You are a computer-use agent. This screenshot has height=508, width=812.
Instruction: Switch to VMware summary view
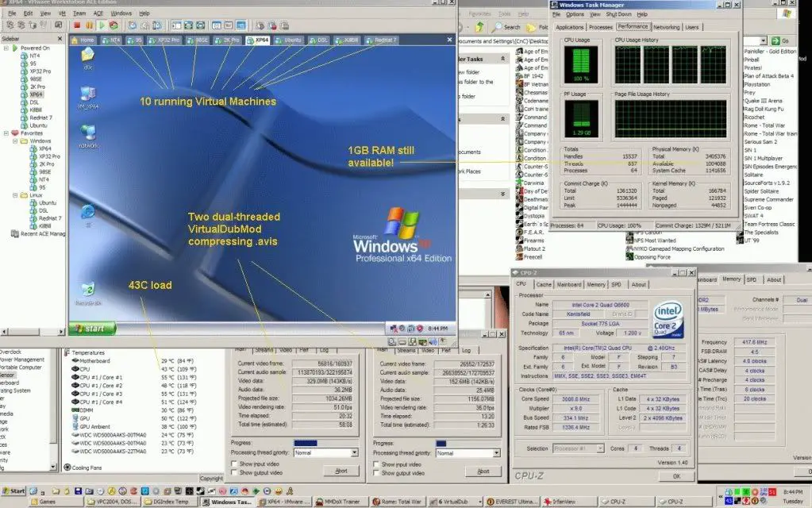coord(217,25)
